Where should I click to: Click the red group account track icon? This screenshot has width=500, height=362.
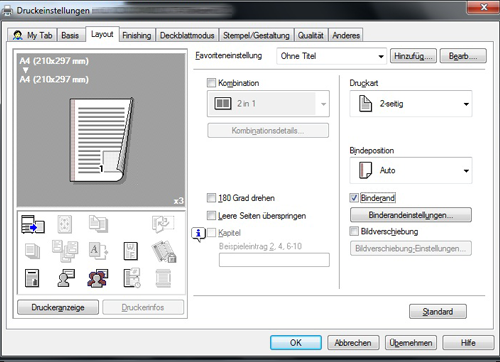point(98,278)
